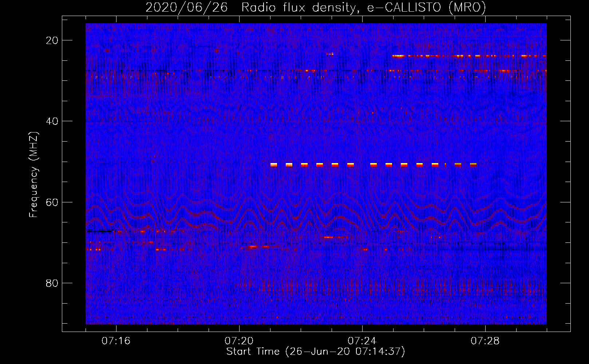Click the "Frequency (MHZ)" y-axis label
This screenshot has width=589, height=364.
pos(33,175)
